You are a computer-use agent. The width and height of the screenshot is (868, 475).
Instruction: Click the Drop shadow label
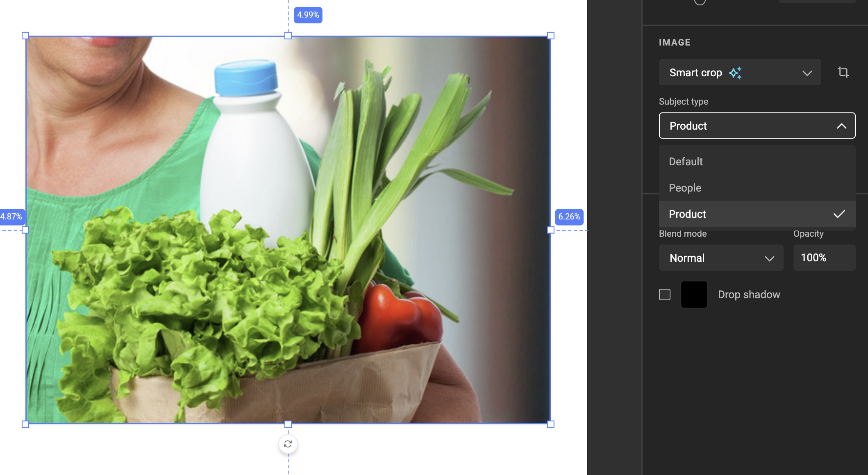749,295
